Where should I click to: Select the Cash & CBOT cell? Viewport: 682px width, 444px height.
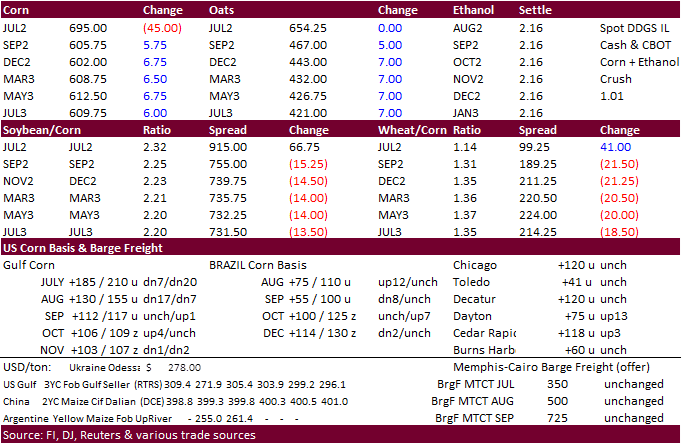[634, 45]
